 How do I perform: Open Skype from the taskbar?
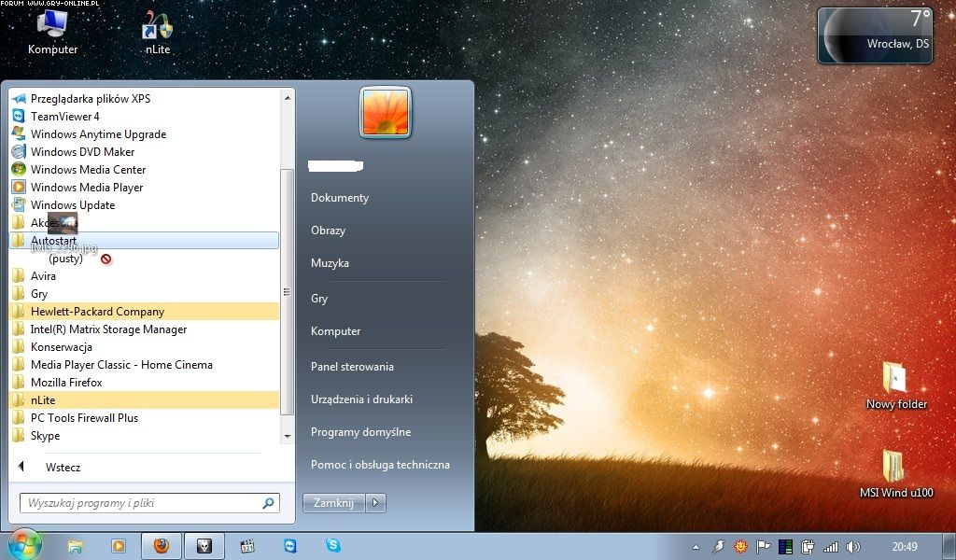point(333,546)
